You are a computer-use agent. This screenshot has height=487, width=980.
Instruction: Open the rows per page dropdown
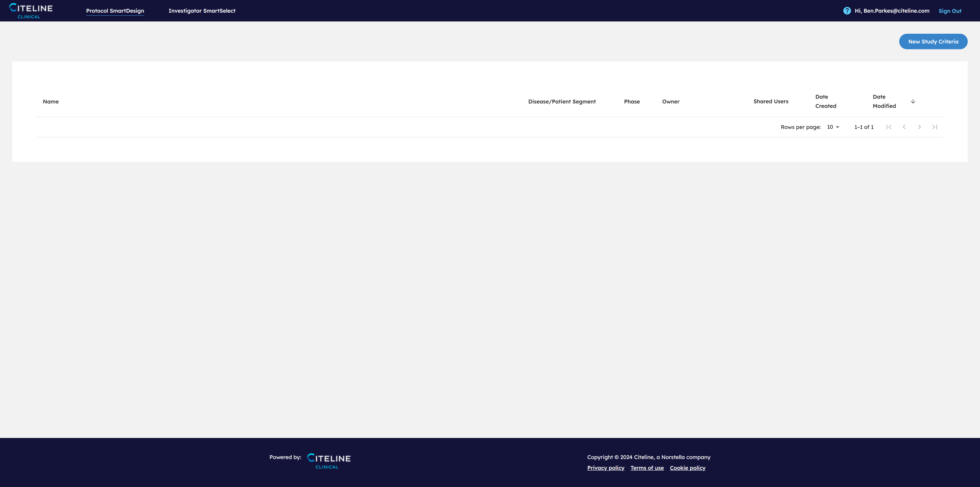pyautogui.click(x=833, y=127)
